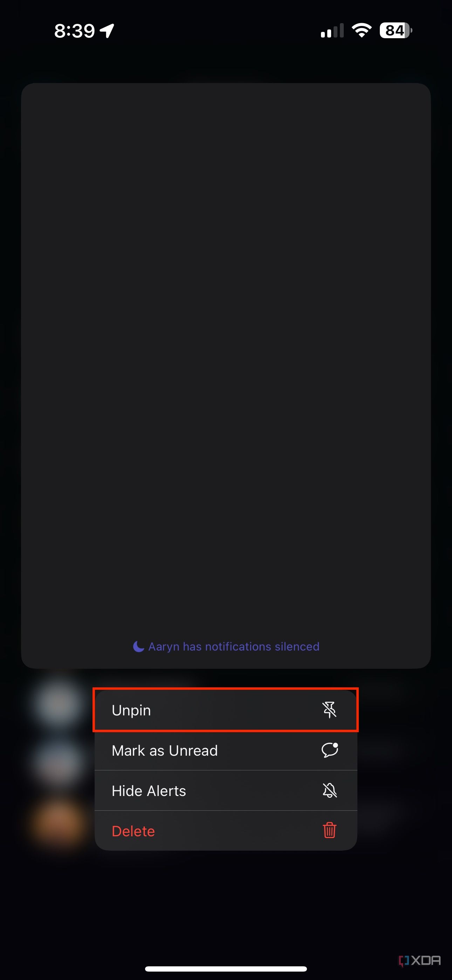
Task: Click the red trash can icon
Action: 329,830
